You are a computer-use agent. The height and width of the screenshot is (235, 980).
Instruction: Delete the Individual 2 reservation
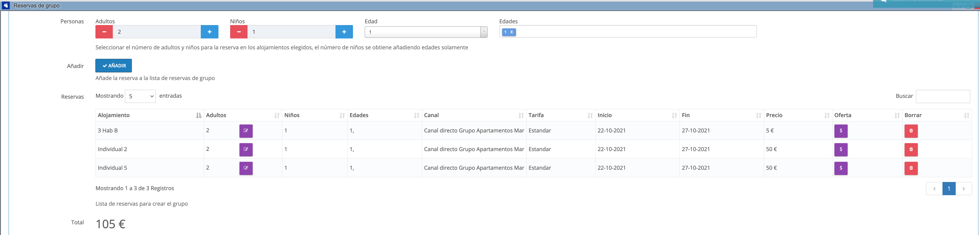pyautogui.click(x=911, y=149)
